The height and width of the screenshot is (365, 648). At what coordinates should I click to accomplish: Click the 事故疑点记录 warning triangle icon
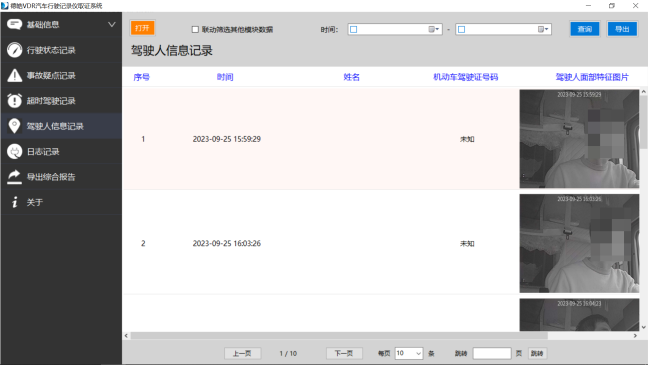(x=14, y=75)
